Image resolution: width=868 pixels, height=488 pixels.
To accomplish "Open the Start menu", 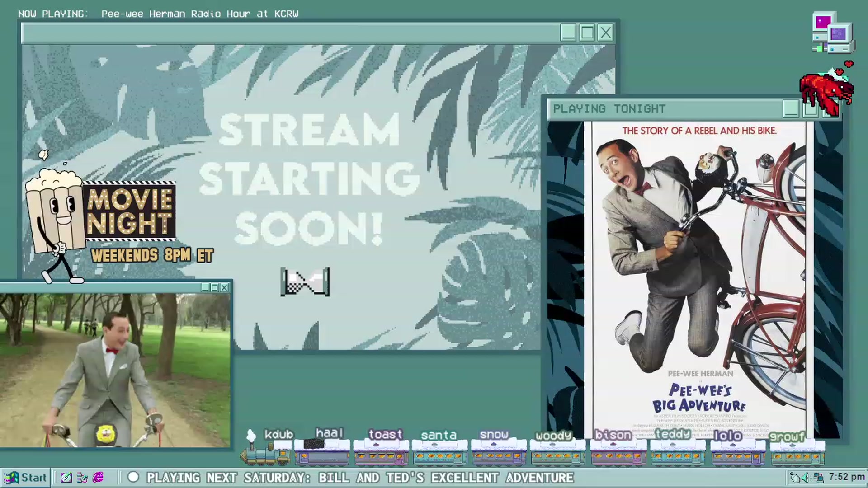I will pos(25,478).
